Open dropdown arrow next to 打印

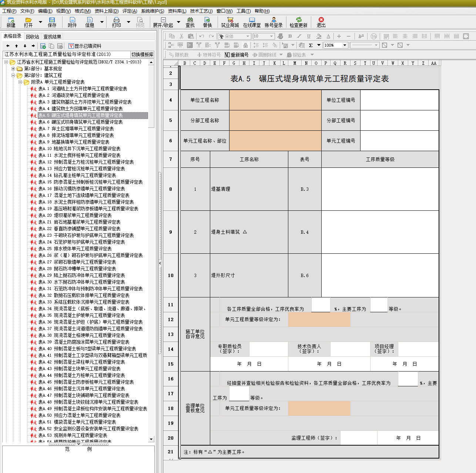tap(128, 22)
